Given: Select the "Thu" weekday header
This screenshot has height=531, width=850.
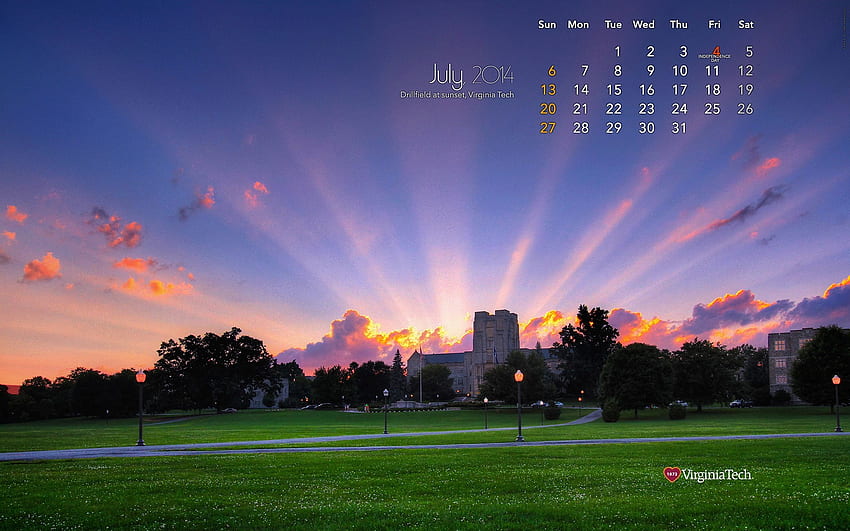Looking at the screenshot, I should [x=678, y=24].
